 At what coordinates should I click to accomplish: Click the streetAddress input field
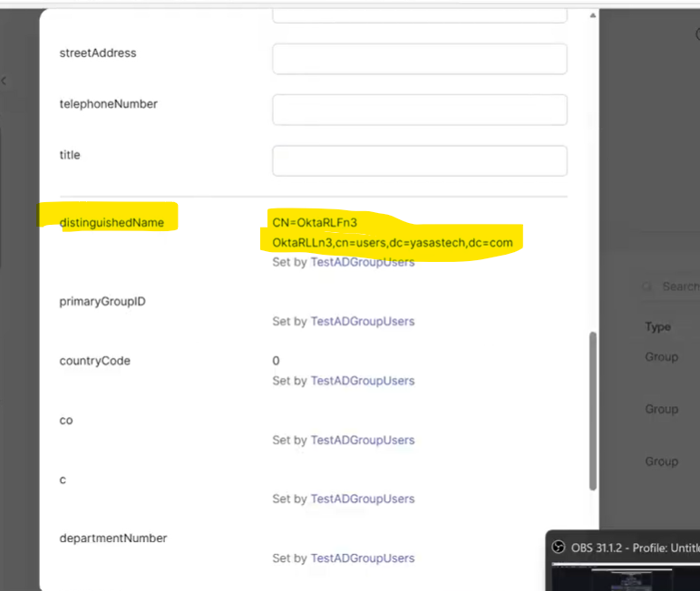[x=419, y=59]
